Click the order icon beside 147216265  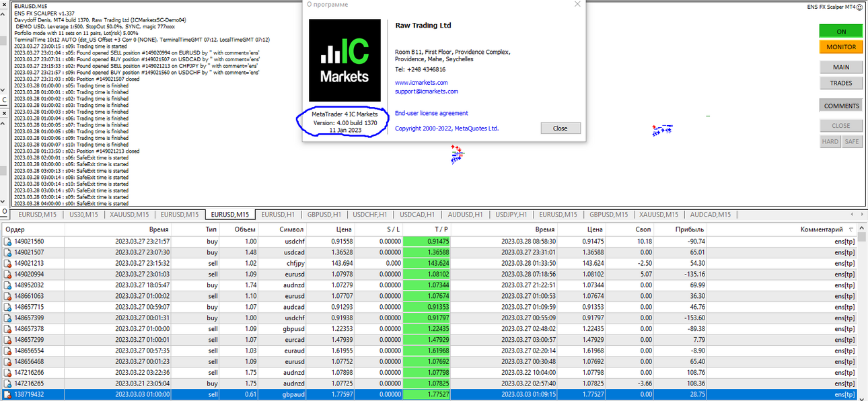(x=8, y=384)
